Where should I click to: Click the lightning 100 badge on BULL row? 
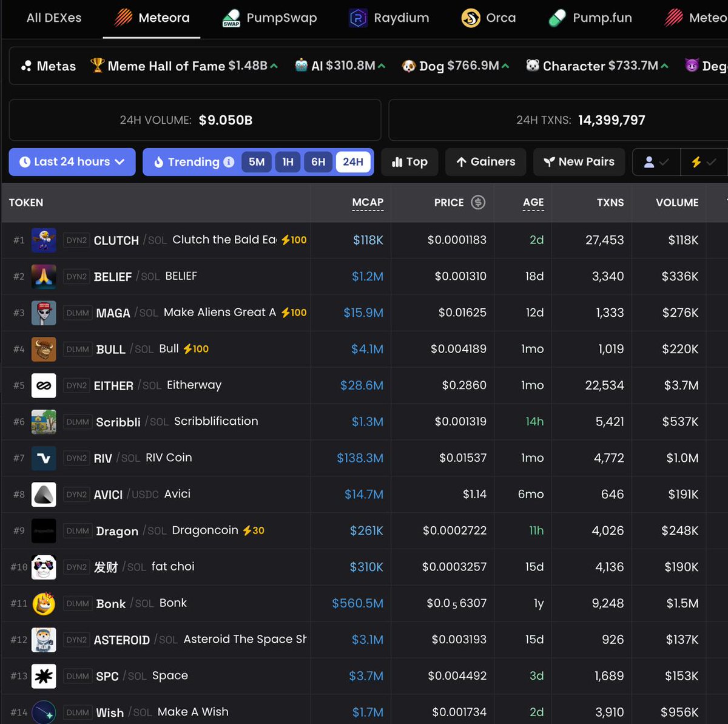[x=196, y=349]
